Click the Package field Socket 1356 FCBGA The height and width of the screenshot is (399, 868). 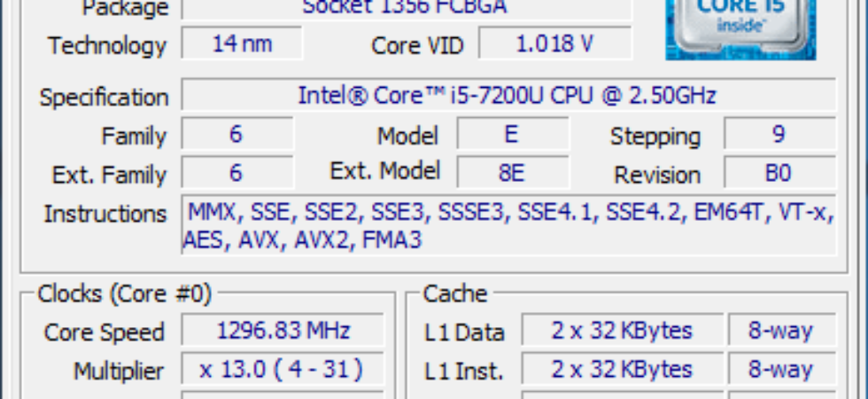click(407, 9)
